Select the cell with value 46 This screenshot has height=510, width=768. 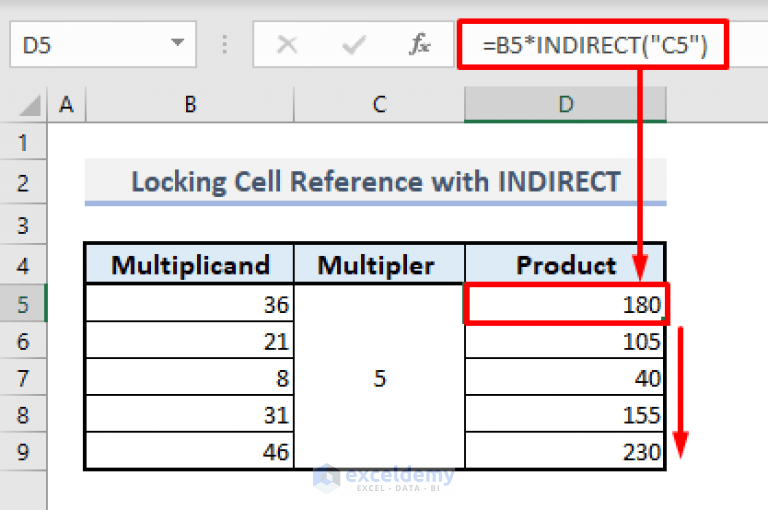coord(190,451)
